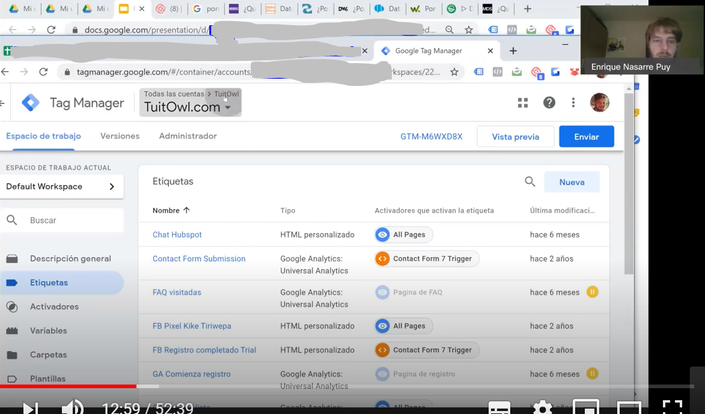Click the Tag Manager page vertical scrollbar
This screenshot has height=414, width=705.
(629, 184)
